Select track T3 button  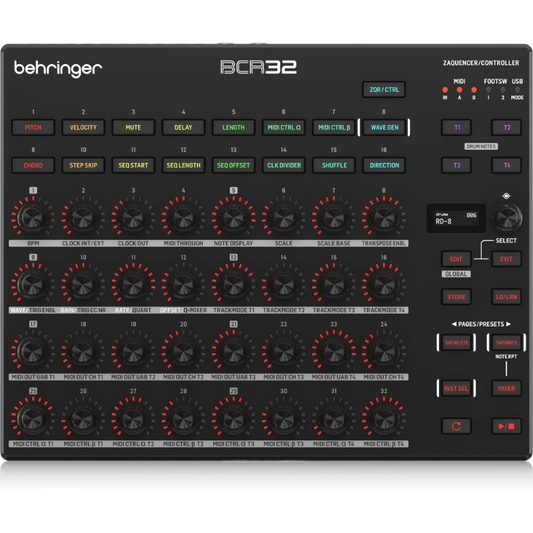click(x=456, y=165)
